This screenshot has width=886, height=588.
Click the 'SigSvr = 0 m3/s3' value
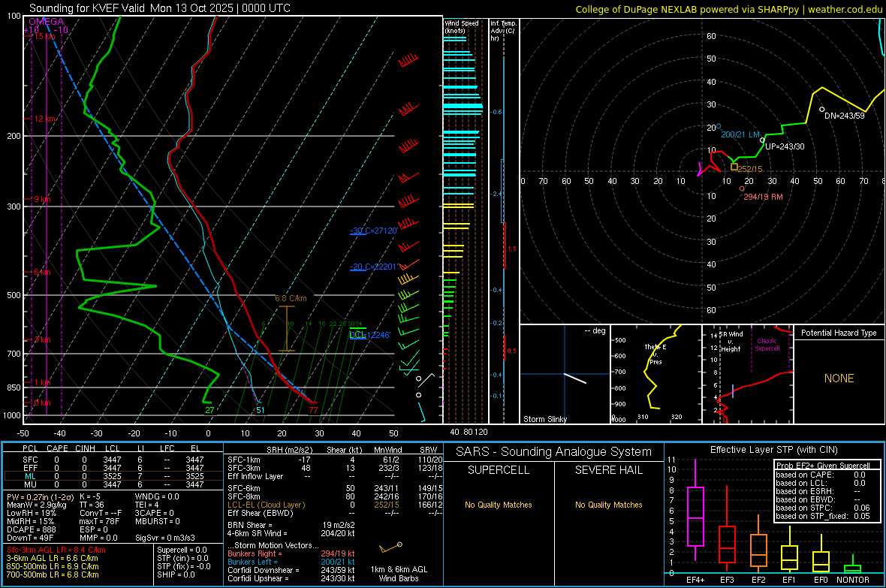click(165, 538)
